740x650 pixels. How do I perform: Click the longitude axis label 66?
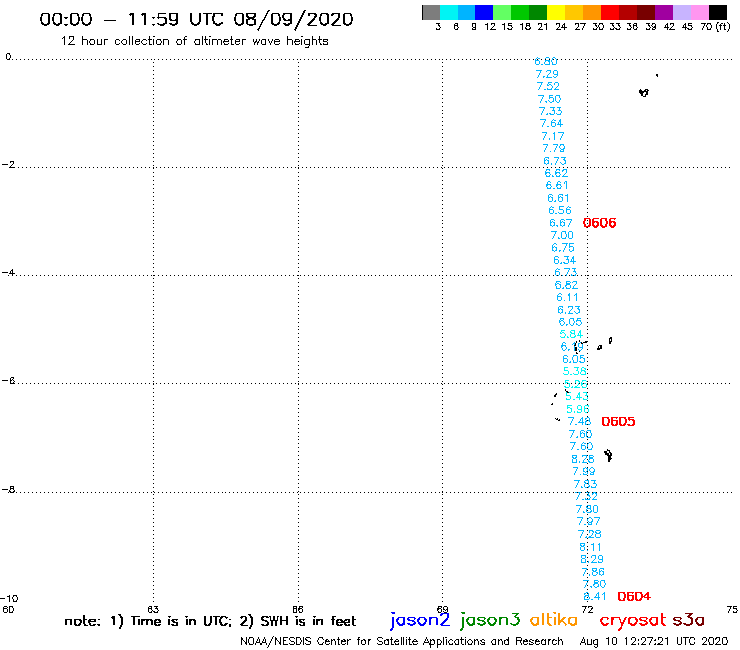pyautogui.click(x=298, y=609)
